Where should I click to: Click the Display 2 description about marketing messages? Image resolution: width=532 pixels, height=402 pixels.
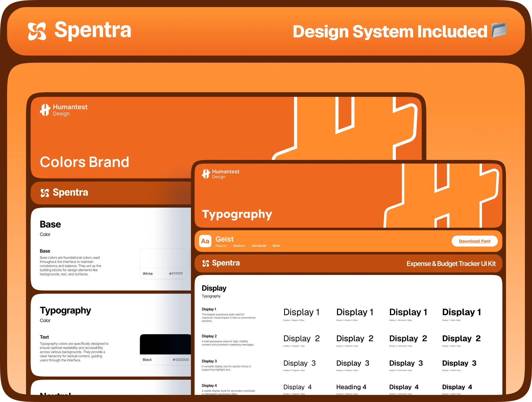pos(228,343)
